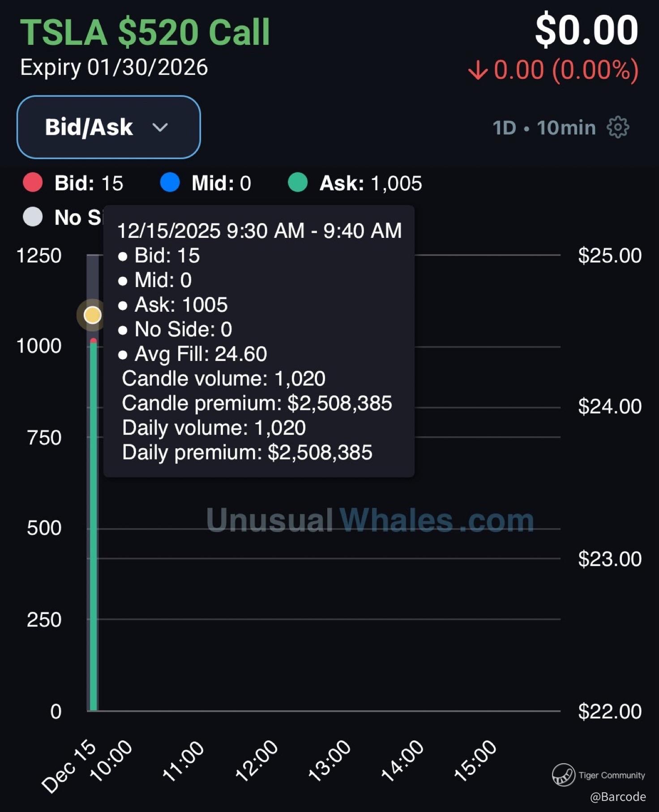Toggle the green Ask series legend dot

(298, 183)
